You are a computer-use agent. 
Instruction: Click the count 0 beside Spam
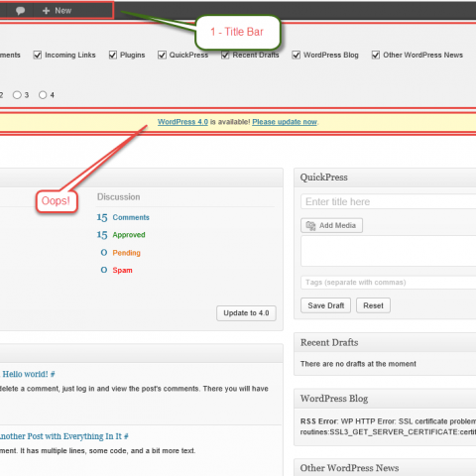pyautogui.click(x=104, y=270)
